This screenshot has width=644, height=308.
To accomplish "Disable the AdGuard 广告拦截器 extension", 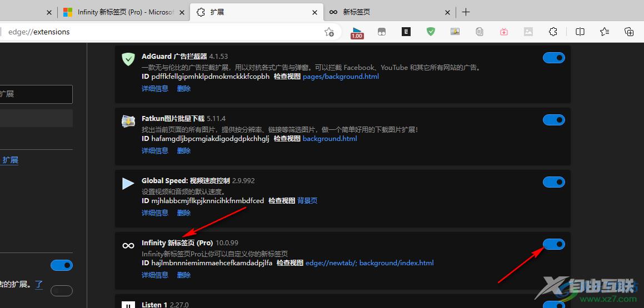I will coord(553,58).
